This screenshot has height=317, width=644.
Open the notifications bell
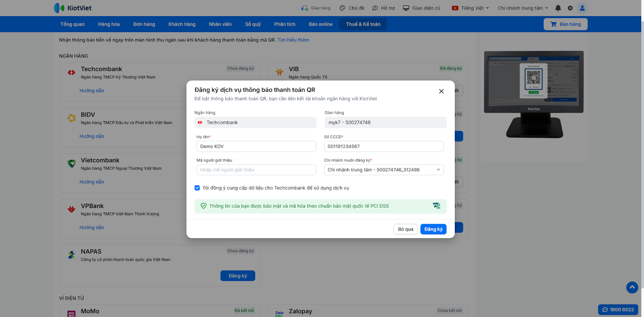click(558, 8)
